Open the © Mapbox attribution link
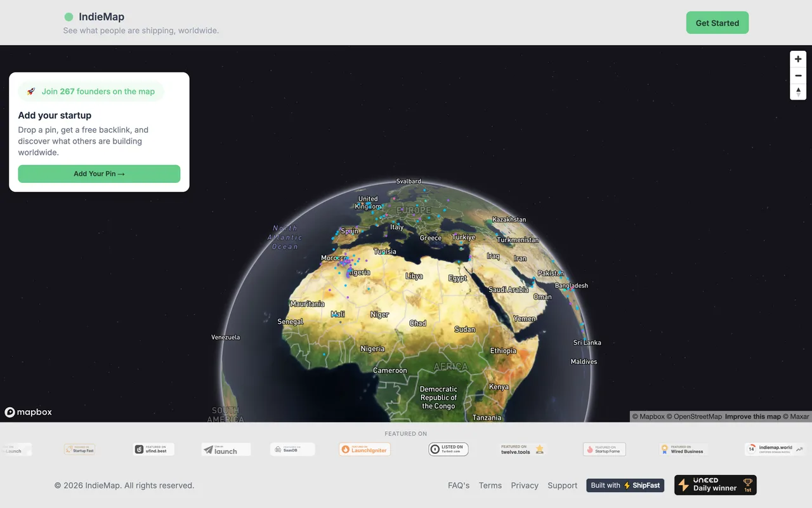 (648, 417)
